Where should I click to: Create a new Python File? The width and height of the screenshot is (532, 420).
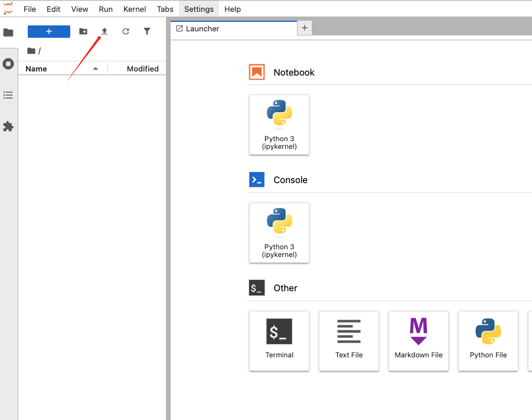coord(488,341)
